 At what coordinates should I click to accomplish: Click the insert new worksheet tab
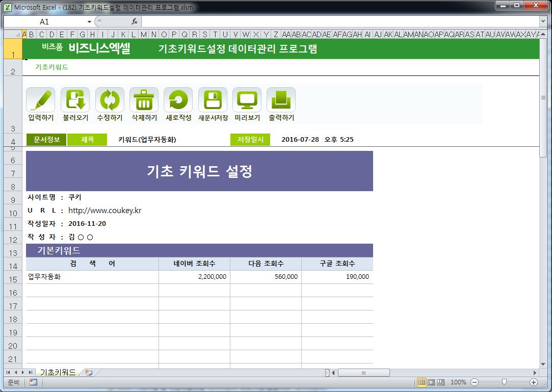coord(89,373)
